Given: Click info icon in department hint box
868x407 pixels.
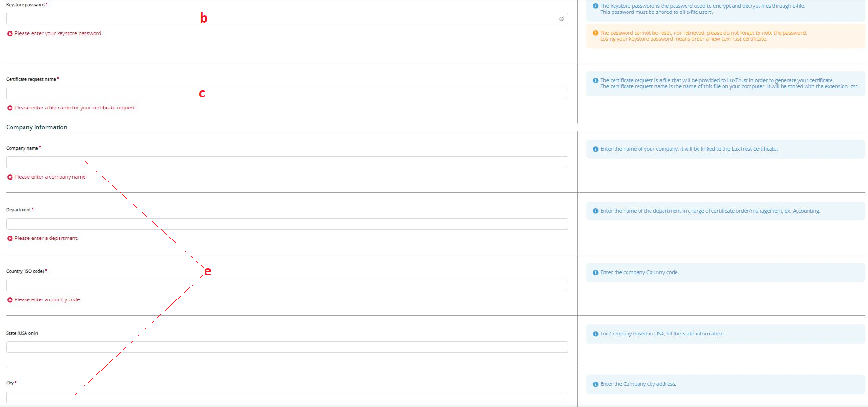Looking at the screenshot, I should tap(595, 211).
